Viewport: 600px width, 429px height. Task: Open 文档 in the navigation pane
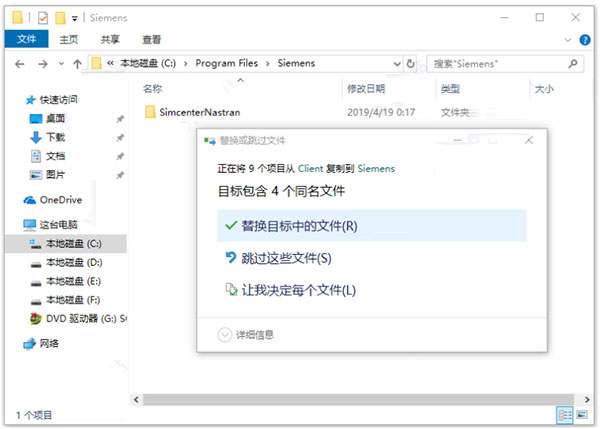point(55,156)
